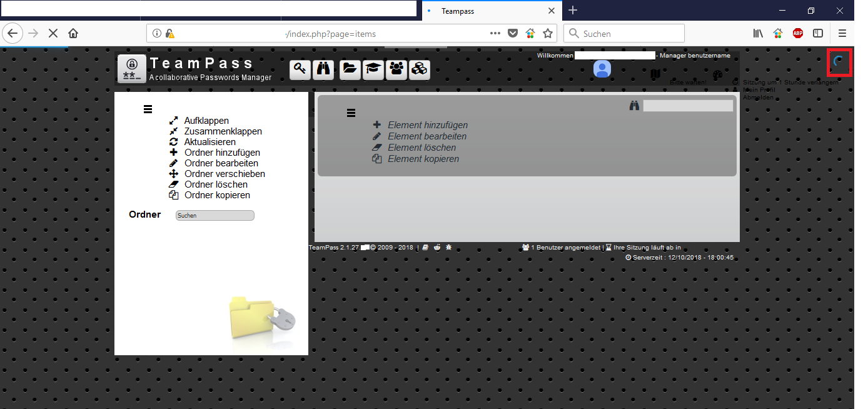The height and width of the screenshot is (409, 868).
Task: Trigger Aufklappen to expand all folders
Action: 206,120
